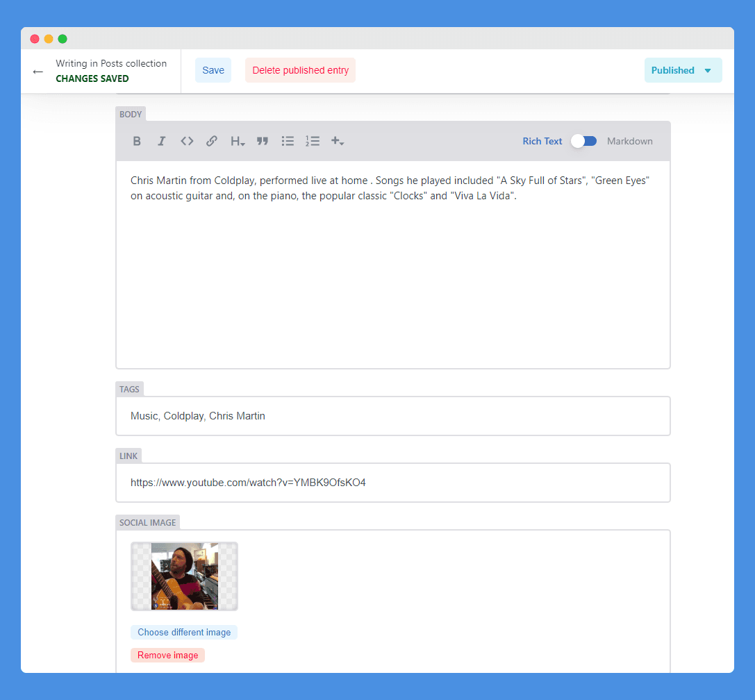
Task: Create a numbered list
Action: point(312,141)
